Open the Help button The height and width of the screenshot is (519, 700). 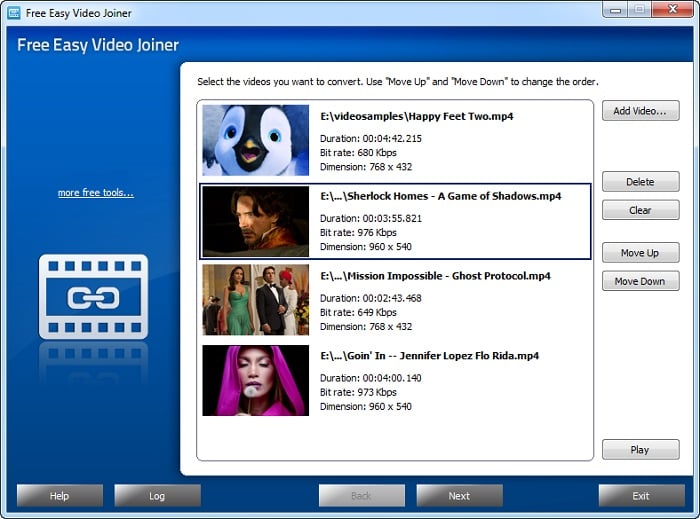(60, 495)
